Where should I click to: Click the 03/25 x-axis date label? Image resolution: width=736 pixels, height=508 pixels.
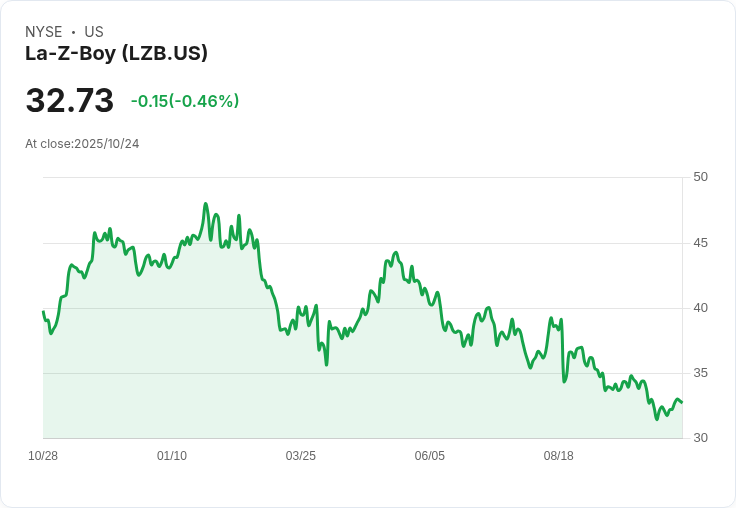300,456
